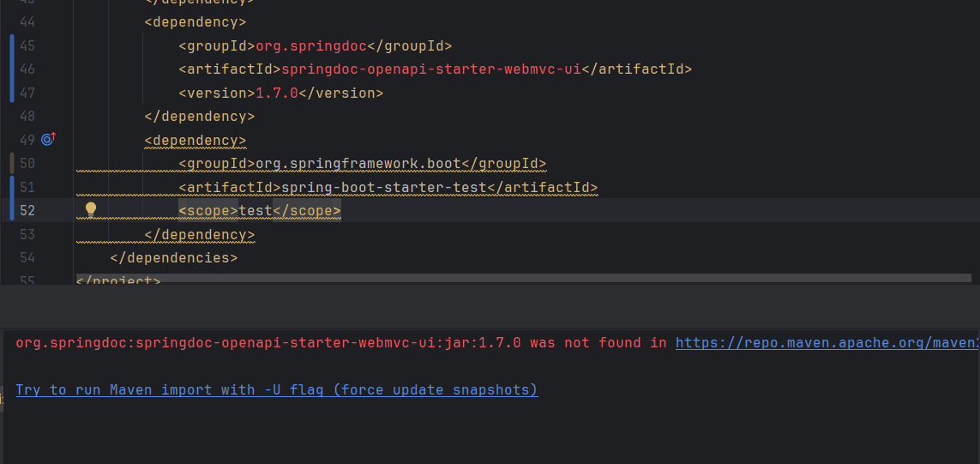
Task: Click line number 53 in the gutter
Action: click(27, 234)
